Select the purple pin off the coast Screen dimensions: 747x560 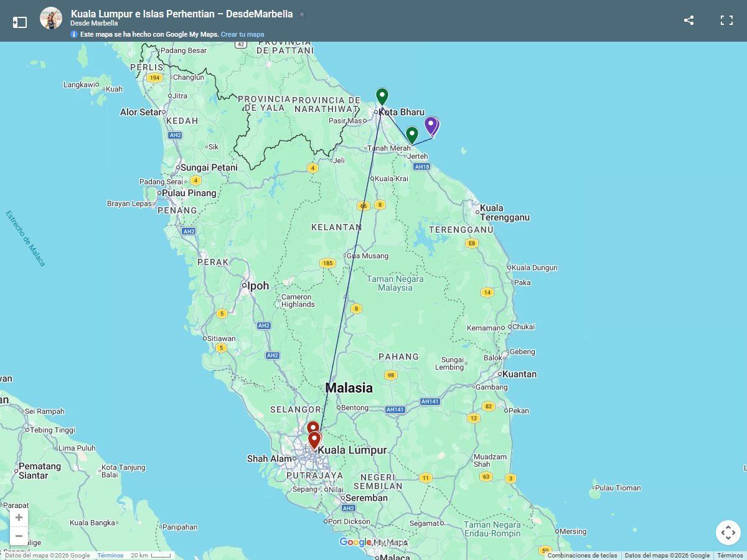[431, 126]
